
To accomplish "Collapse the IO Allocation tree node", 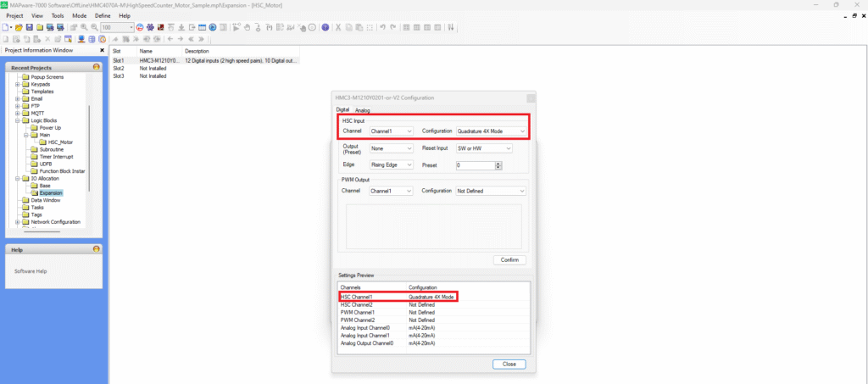I will (19, 178).
